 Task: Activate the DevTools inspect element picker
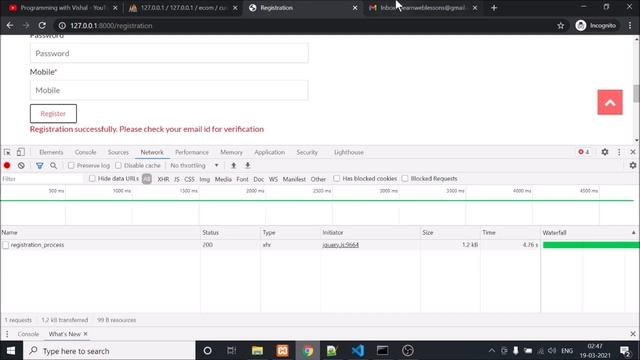point(7,152)
